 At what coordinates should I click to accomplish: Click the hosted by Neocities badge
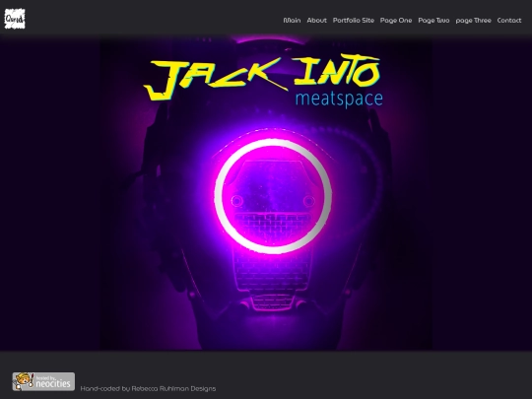click(x=43, y=381)
